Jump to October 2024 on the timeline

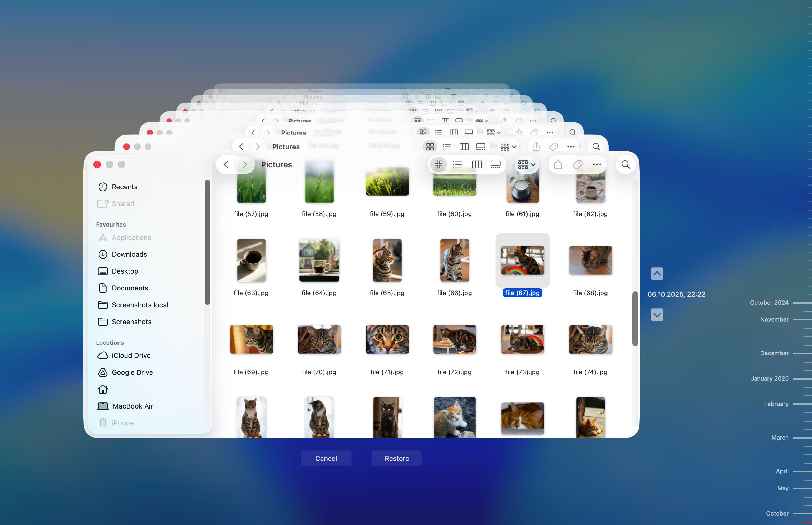pyautogui.click(x=769, y=302)
